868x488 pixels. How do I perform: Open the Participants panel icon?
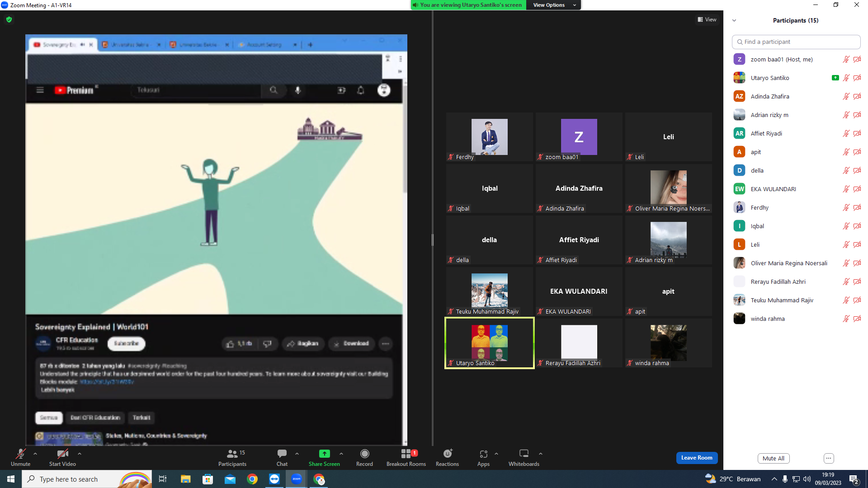point(232,454)
